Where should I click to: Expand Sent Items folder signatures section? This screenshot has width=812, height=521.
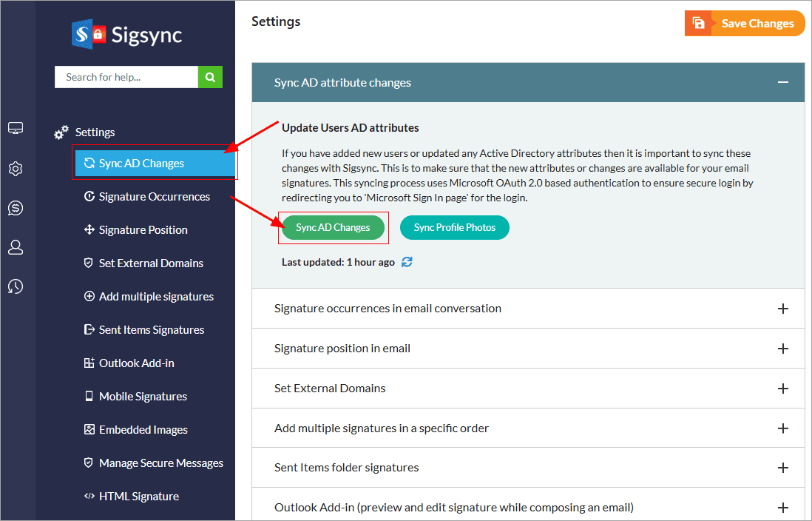coord(782,468)
